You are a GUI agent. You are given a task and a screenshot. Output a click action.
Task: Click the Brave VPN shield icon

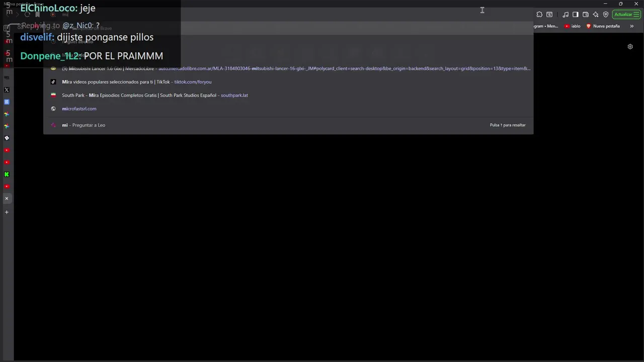[606, 15]
